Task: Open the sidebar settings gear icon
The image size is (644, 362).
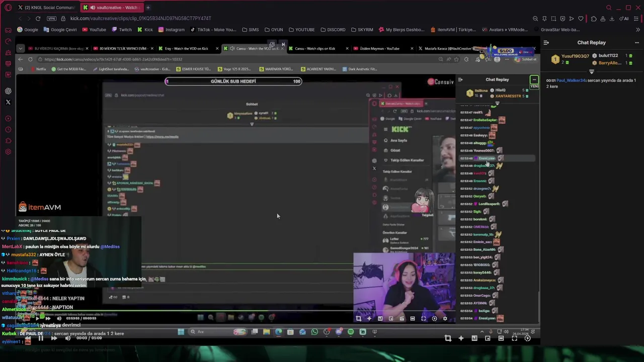Action: [8, 152]
